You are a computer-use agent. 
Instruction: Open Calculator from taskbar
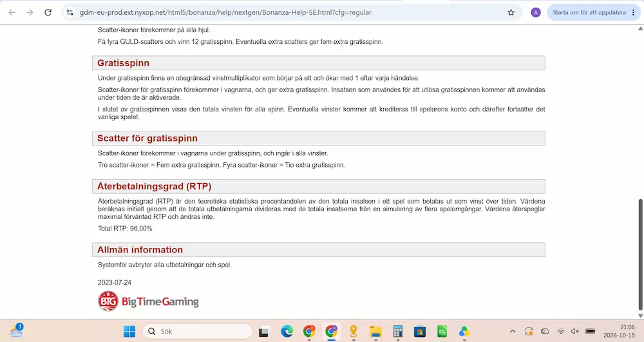[x=397, y=331]
